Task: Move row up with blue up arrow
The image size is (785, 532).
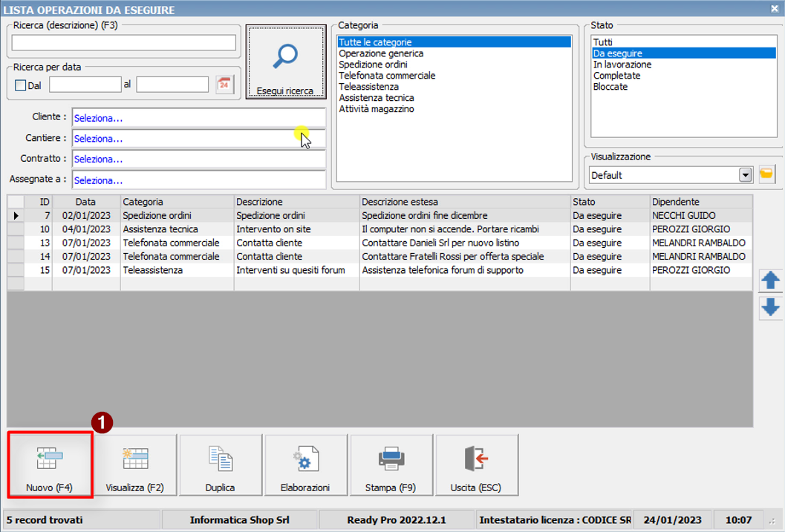Action: (x=771, y=280)
